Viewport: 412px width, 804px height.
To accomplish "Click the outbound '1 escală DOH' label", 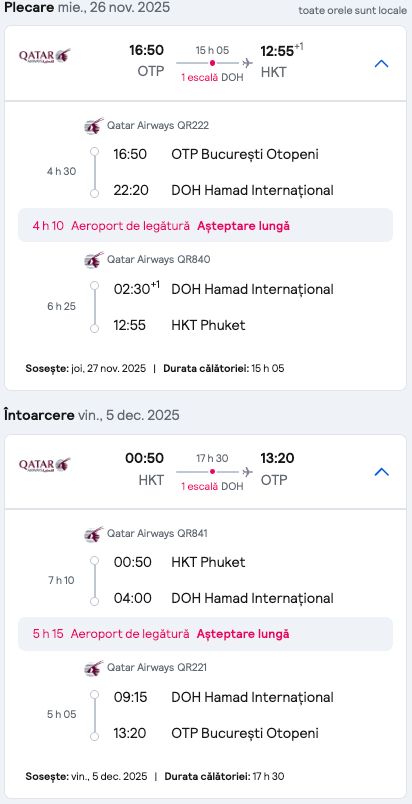I will coord(212,78).
